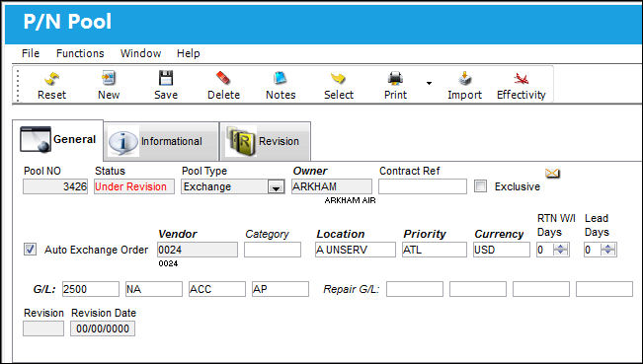Save the pool record

pos(166,78)
